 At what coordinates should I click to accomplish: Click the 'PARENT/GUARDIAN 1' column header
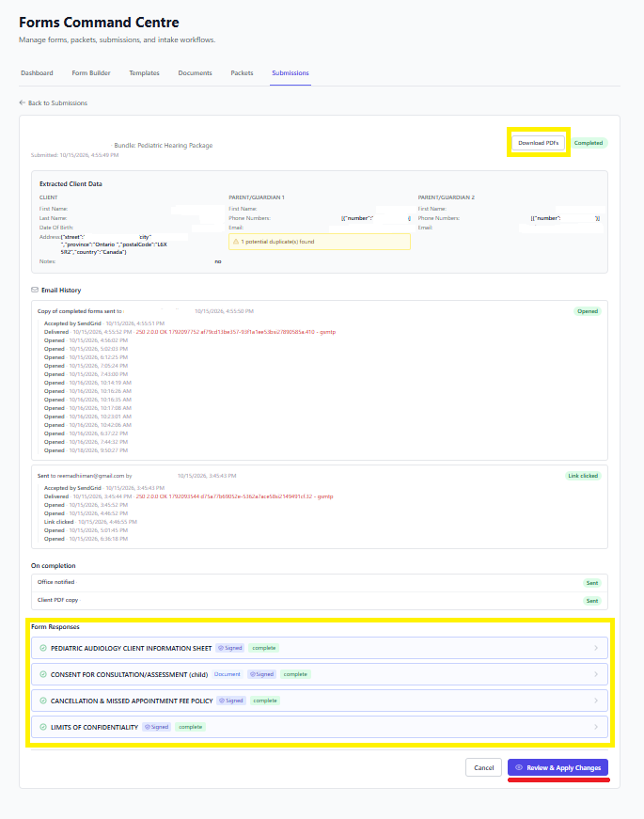point(257,197)
